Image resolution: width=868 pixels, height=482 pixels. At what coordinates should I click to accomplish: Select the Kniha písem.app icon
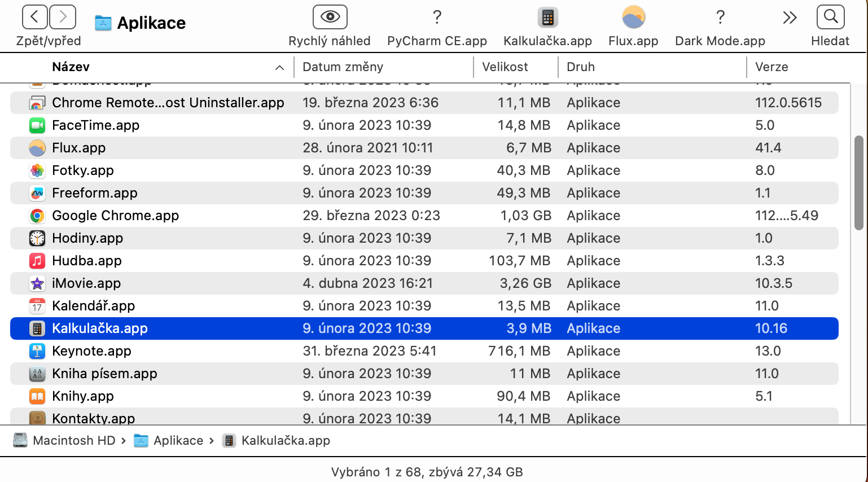tap(37, 374)
